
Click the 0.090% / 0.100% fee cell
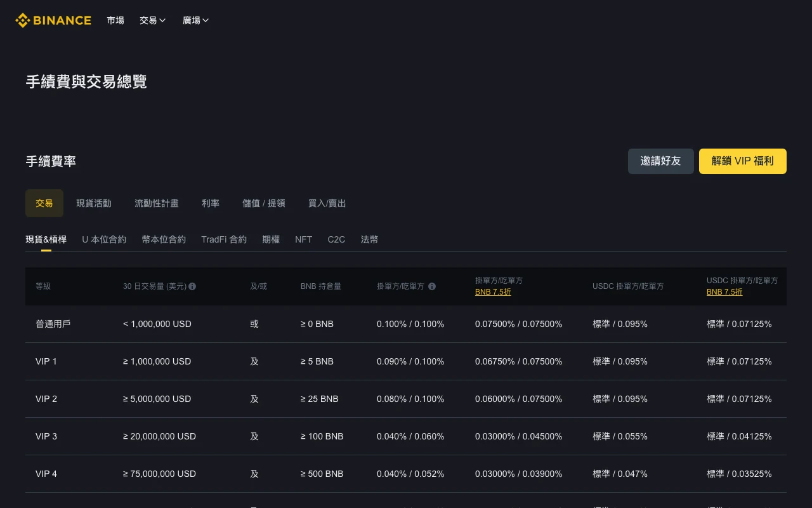[x=410, y=361]
